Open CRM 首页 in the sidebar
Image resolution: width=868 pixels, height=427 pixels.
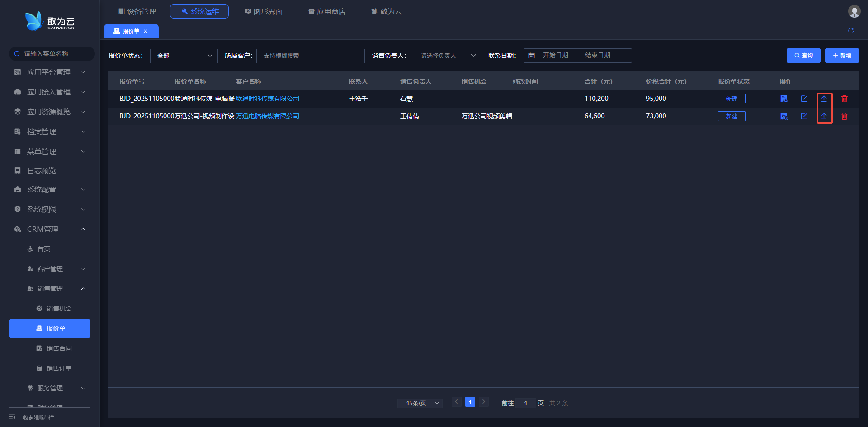50,249
